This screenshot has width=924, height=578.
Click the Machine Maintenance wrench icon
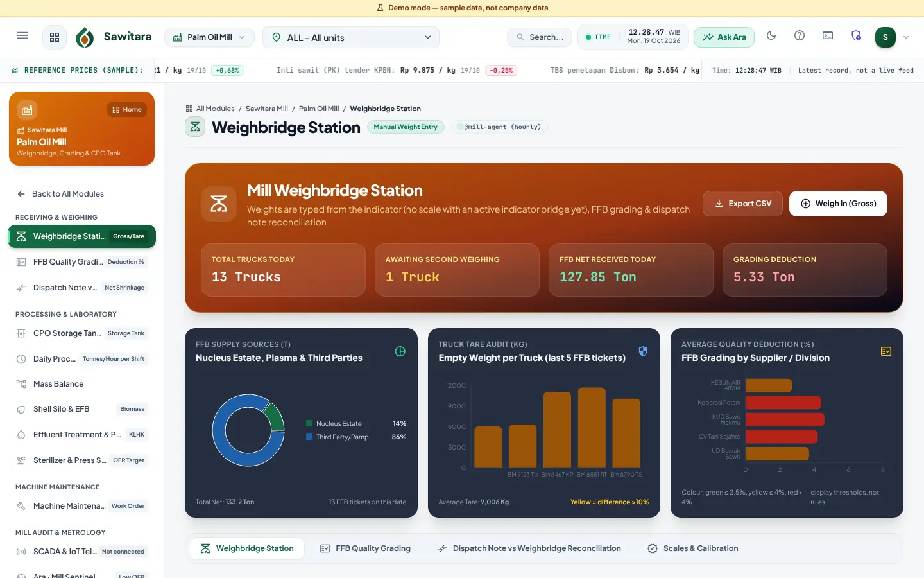[21, 506]
